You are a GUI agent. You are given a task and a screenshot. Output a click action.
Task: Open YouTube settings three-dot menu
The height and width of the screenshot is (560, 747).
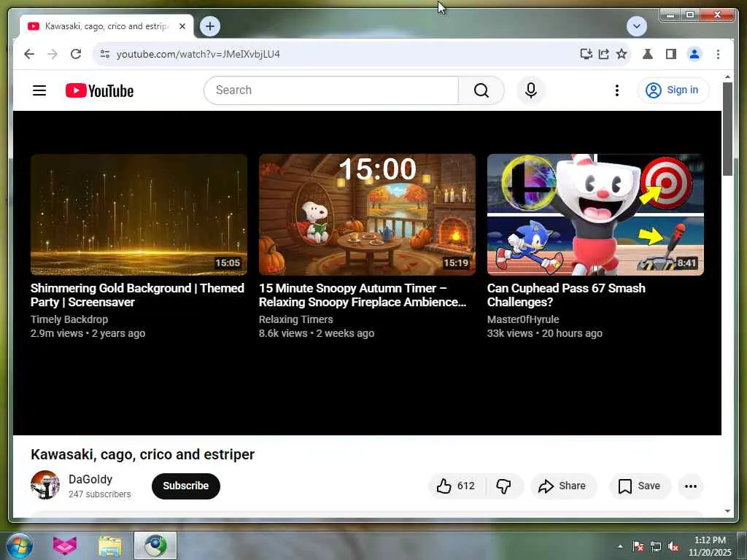pos(617,90)
